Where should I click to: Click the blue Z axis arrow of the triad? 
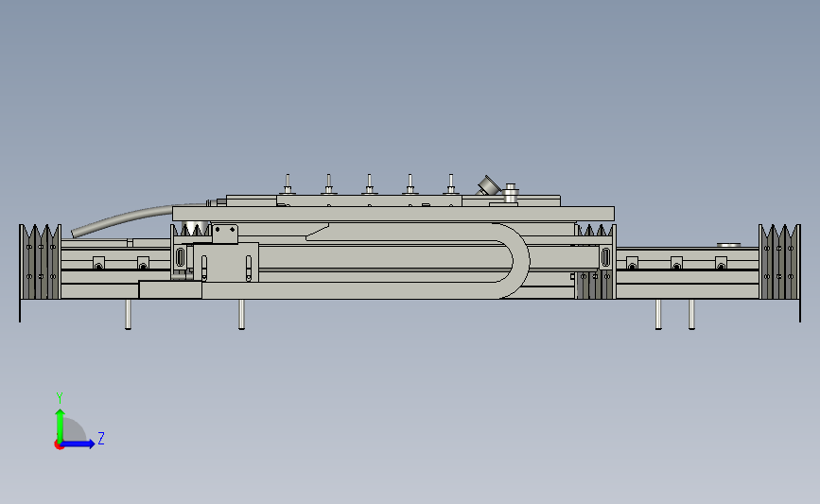[x=78, y=444]
